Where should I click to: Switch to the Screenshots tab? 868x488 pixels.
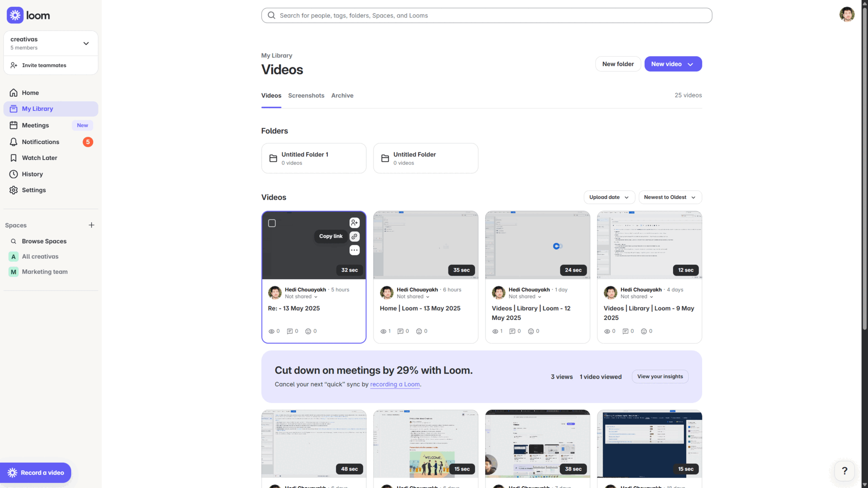(306, 95)
